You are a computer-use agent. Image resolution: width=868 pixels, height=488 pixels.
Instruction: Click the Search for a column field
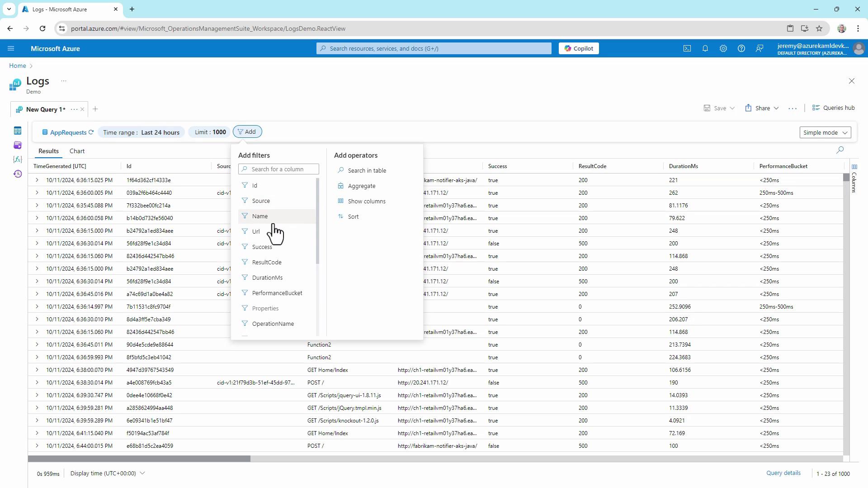(278, 169)
